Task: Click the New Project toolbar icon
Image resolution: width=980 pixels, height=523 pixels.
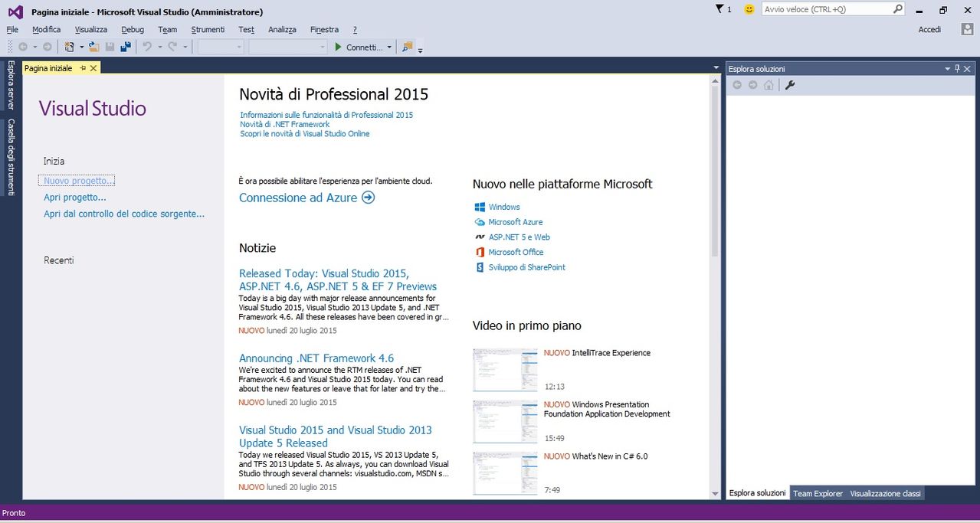Action: click(x=69, y=47)
